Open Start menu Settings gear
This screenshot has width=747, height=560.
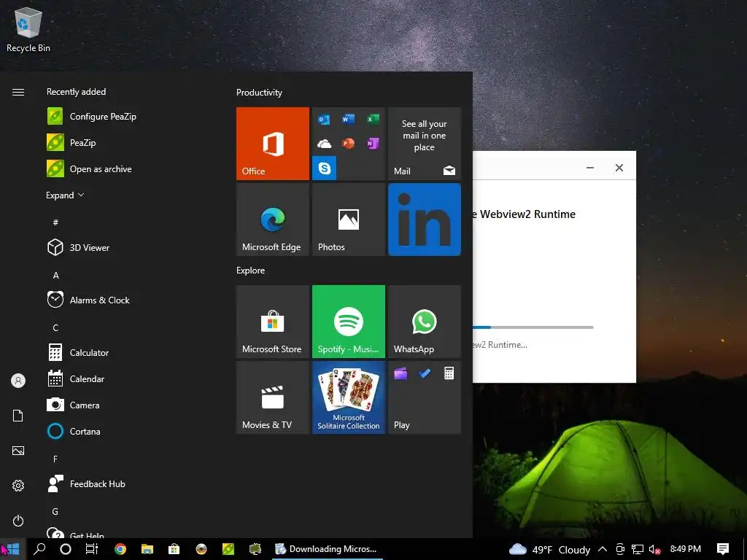point(18,486)
